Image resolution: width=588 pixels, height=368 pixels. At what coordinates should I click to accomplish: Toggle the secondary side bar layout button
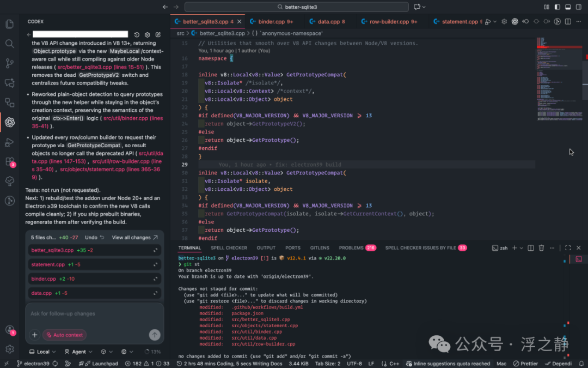579,7
